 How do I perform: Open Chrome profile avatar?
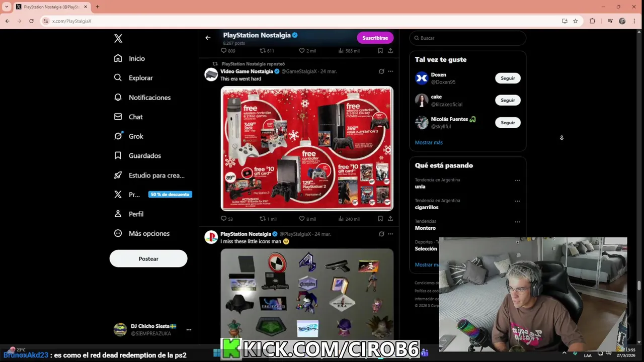click(622, 21)
